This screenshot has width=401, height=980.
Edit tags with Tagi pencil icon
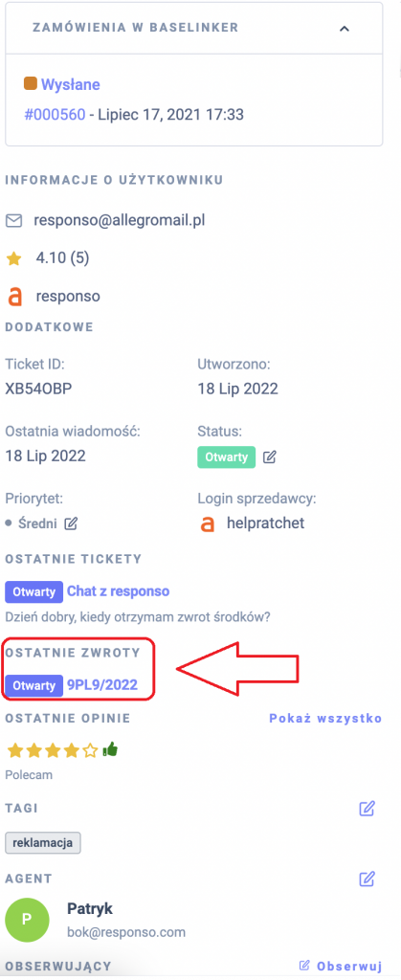click(x=368, y=809)
